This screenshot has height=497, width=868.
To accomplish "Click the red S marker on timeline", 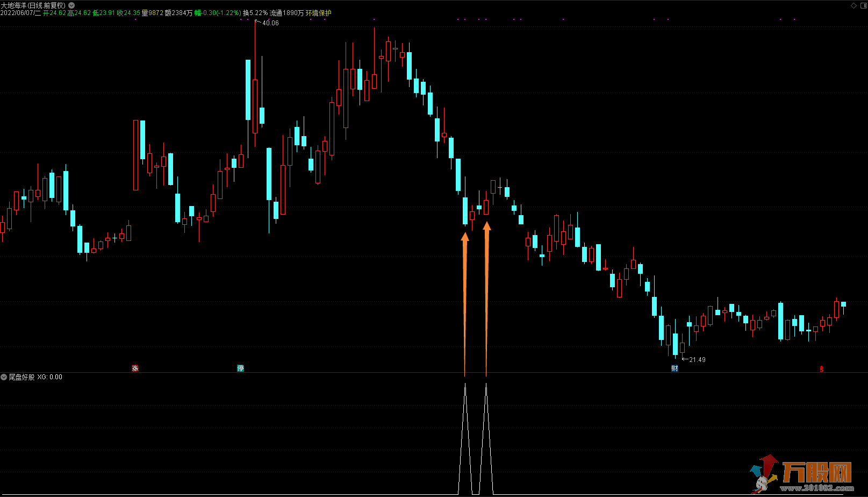I will coord(821,369).
